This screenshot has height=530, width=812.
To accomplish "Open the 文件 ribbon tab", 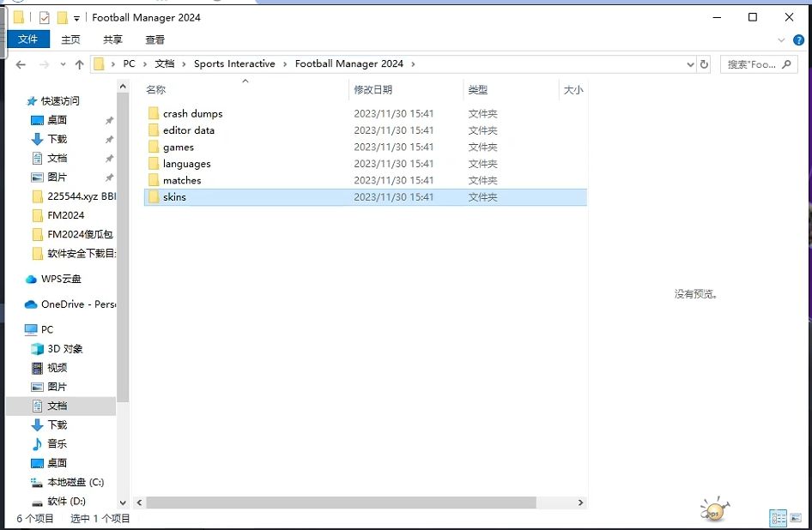I will click(x=28, y=39).
